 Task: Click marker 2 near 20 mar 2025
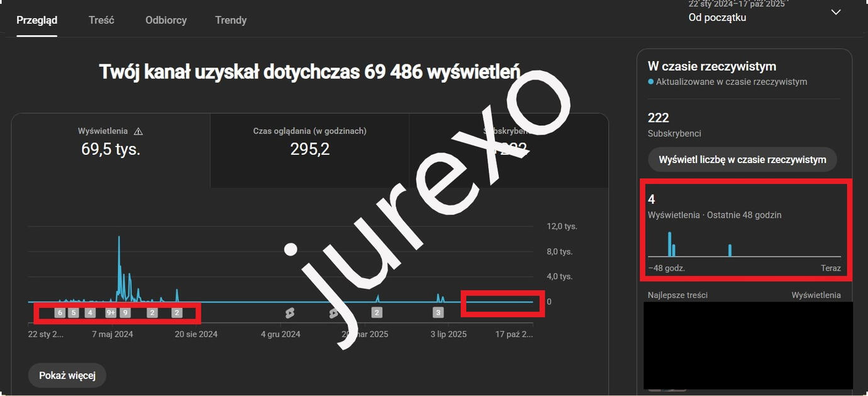pos(377,313)
